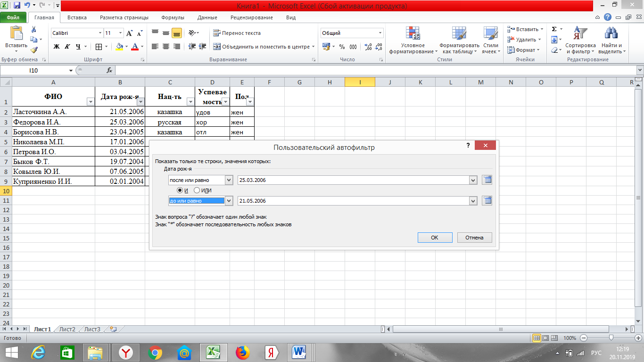This screenshot has height=362, width=644.
Task: Open the 'до или равно' condition dropdown
Action: pyautogui.click(x=229, y=201)
